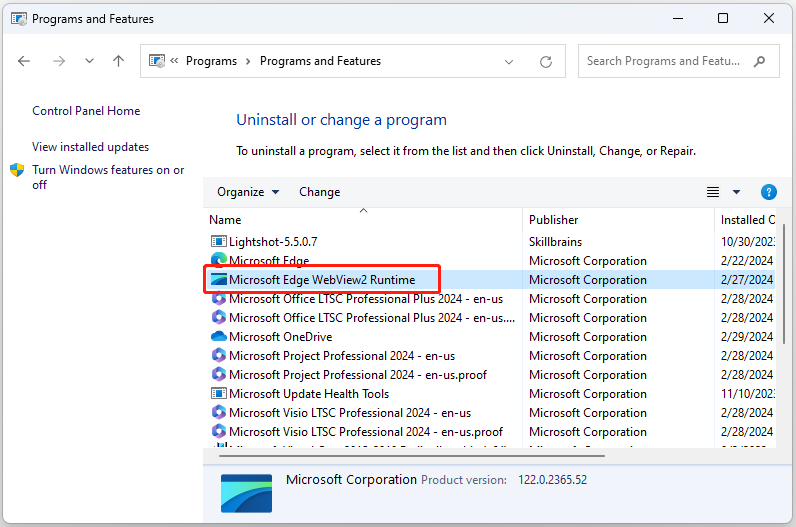The width and height of the screenshot is (796, 527).
Task: Expand the address bar history dropdown
Action: 509,62
